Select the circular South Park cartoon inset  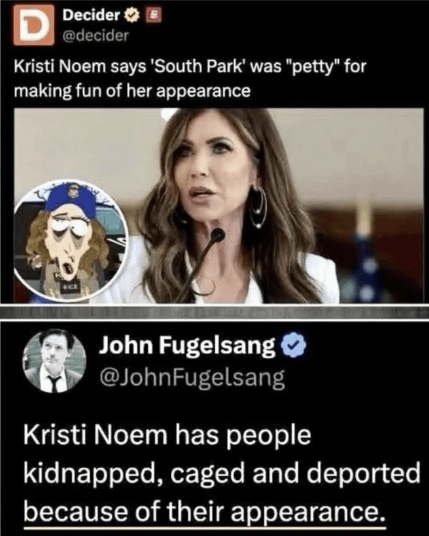point(71,240)
